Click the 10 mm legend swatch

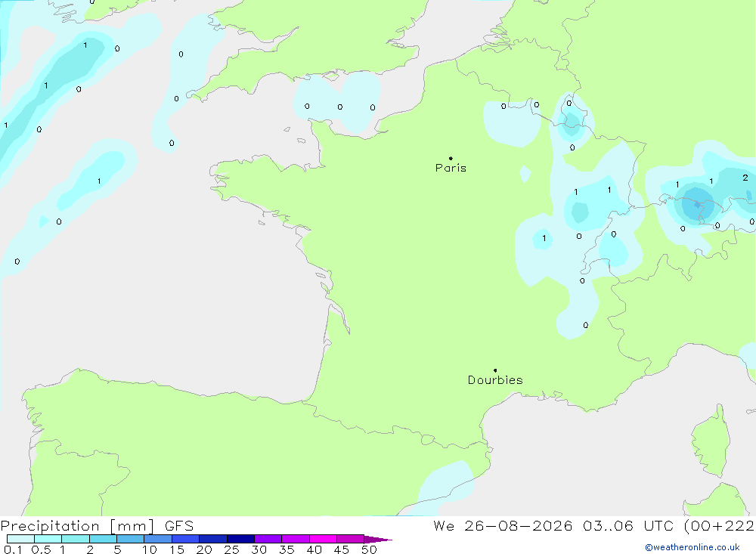[158, 539]
